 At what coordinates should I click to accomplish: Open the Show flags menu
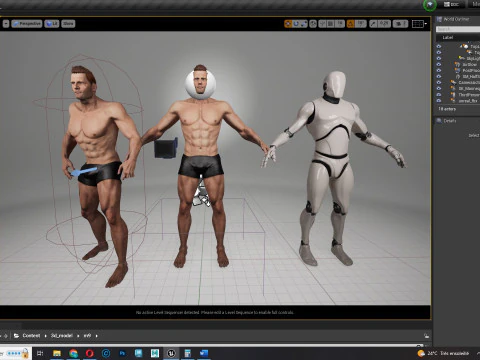tap(68, 24)
